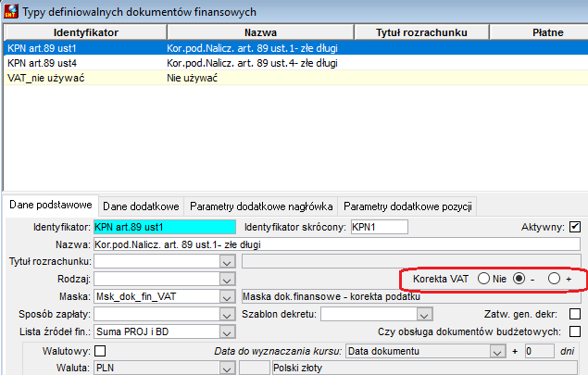The width and height of the screenshot is (588, 375).
Task: Click the Identyfikator input field
Action: [165, 227]
